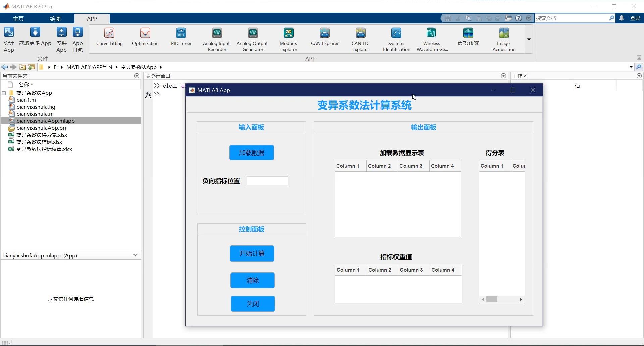Click the search magnifier in 搜索文档

611,18
